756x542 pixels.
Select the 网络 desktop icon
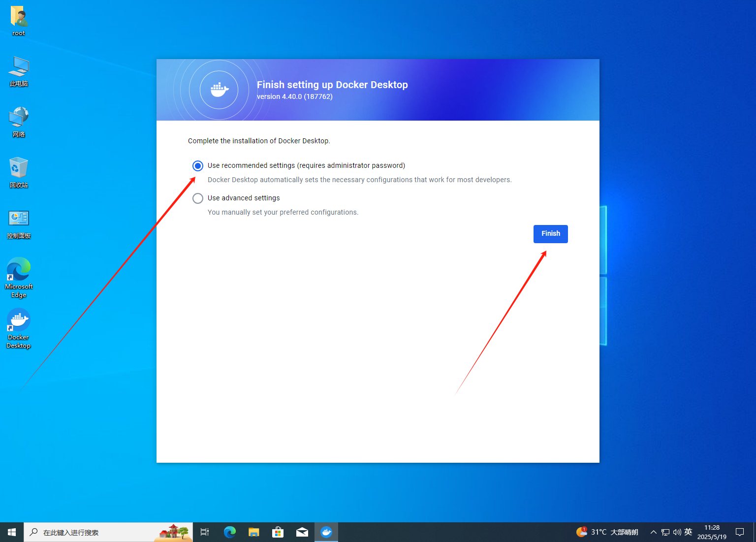coord(19,123)
